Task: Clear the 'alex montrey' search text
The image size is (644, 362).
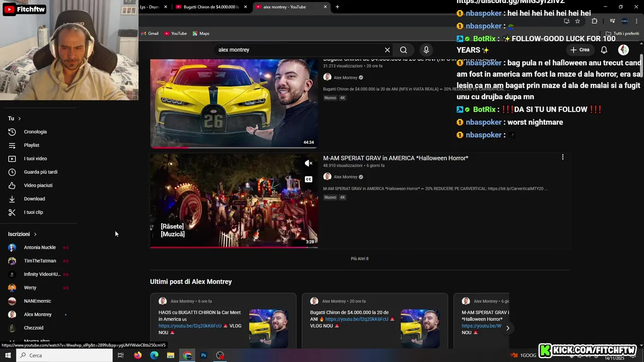Action: (x=387, y=50)
